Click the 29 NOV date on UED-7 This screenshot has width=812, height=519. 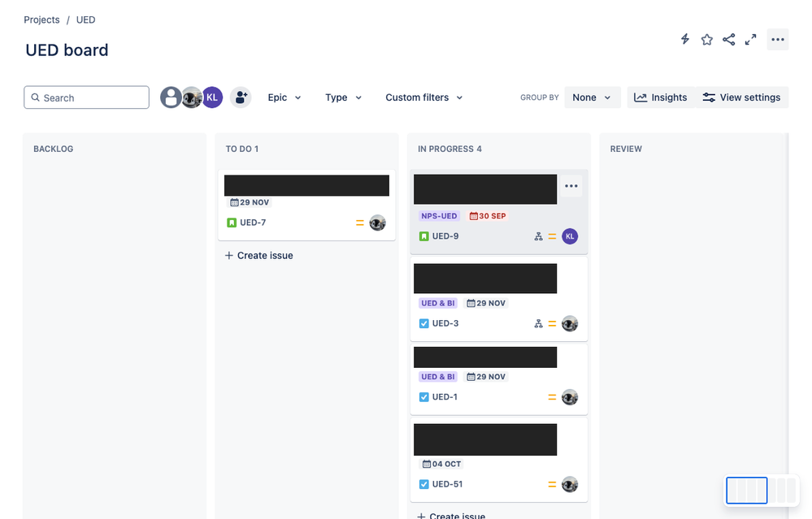click(250, 202)
